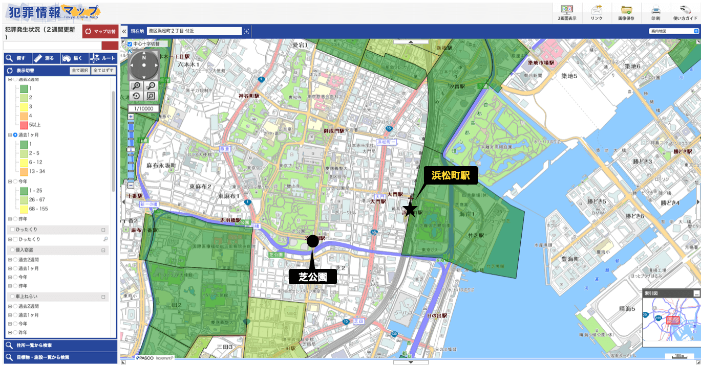703x367 pixels.
Task: Select the ruler measure tool
Action: tap(46, 58)
